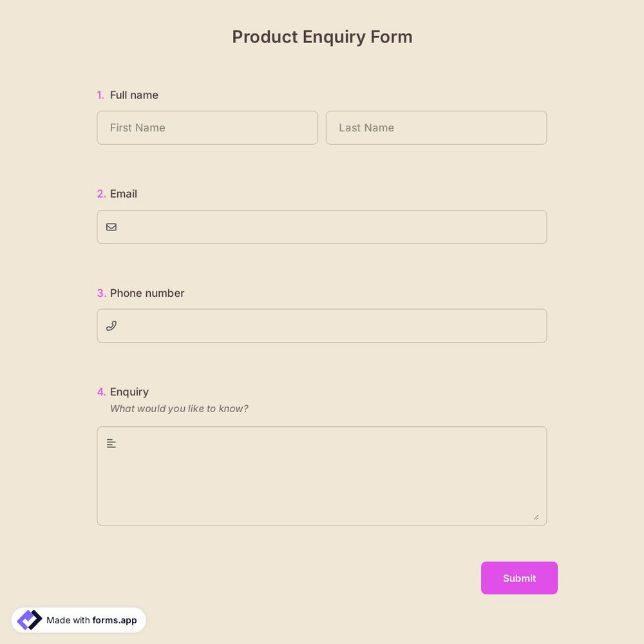Click the 'Made with forms.app' badge
The image size is (644, 644).
(78, 620)
